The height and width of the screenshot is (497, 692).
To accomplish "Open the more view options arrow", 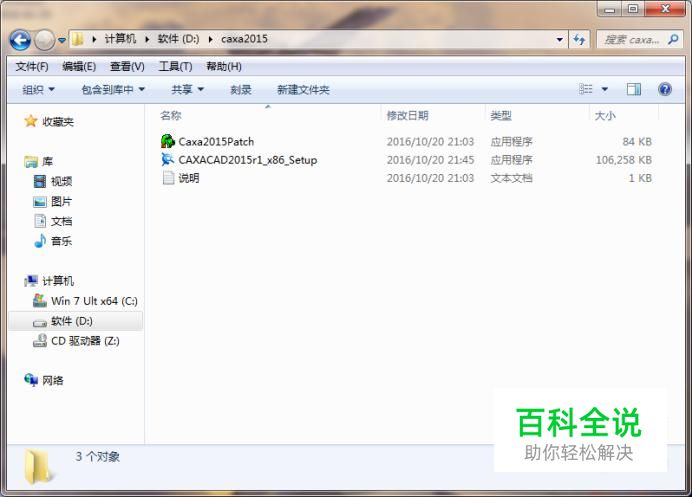I will click(x=605, y=89).
